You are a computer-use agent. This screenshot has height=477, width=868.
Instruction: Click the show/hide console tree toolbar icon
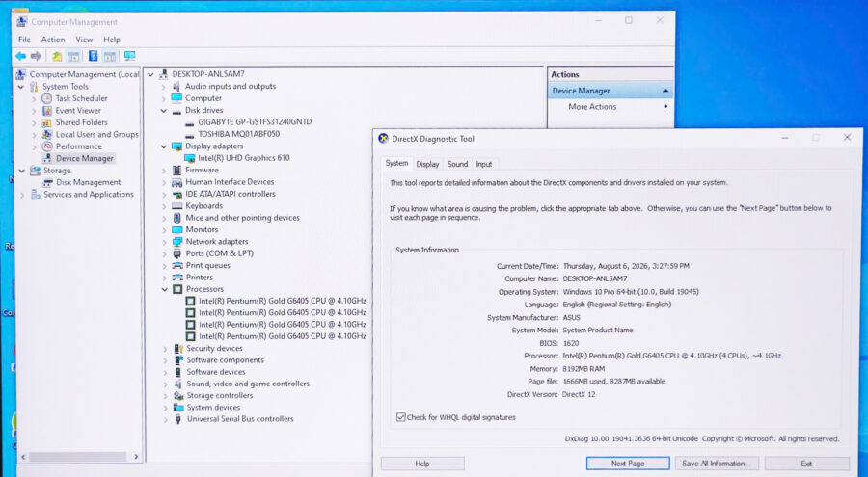click(x=73, y=56)
